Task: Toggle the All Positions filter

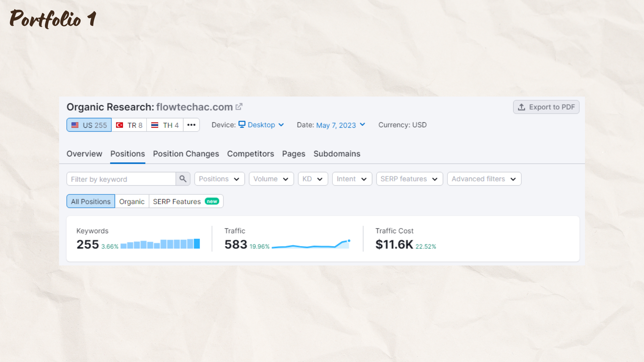Action: click(91, 201)
